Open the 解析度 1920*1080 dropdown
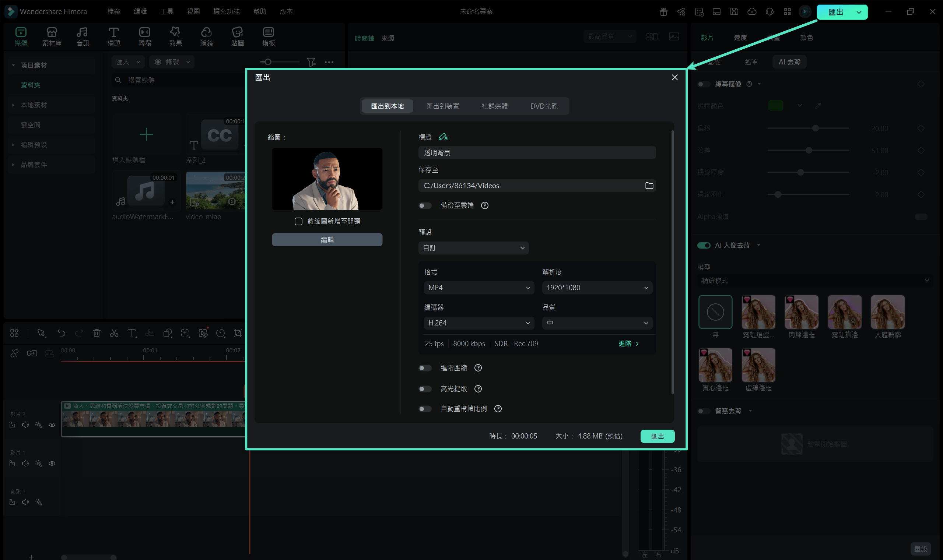 [597, 288]
